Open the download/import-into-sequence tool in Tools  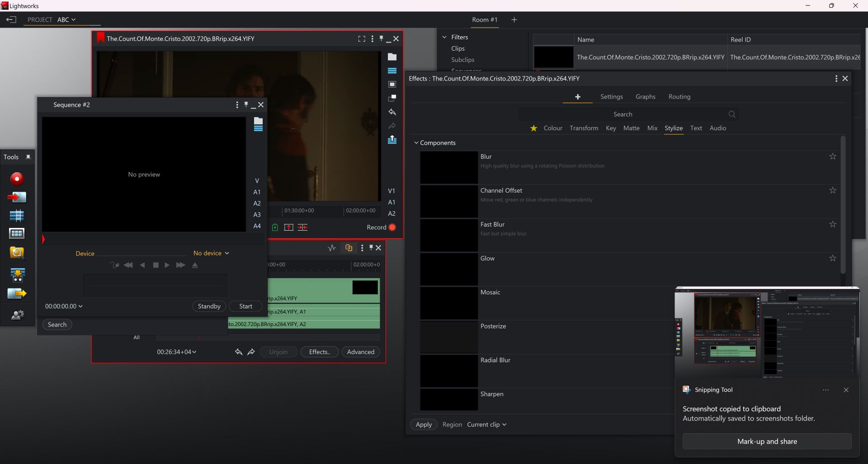[17, 275]
